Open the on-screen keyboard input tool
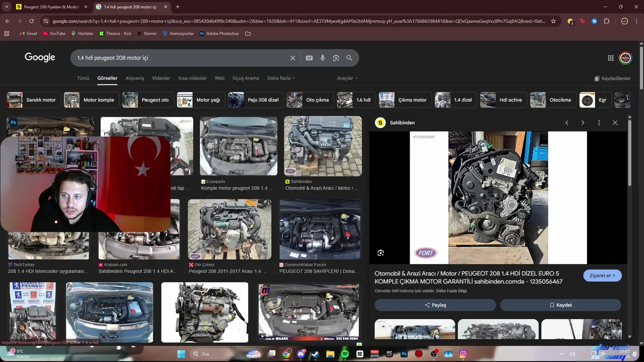 (x=309, y=58)
